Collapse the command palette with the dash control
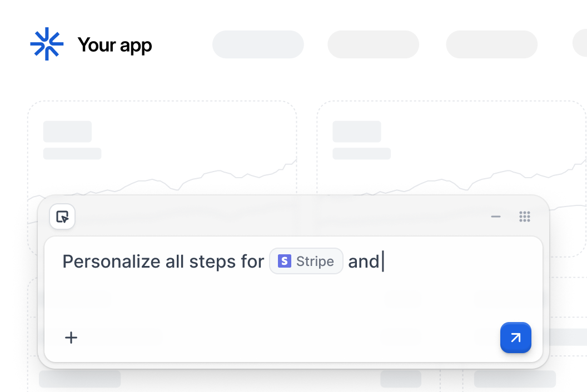This screenshot has width=587, height=392. tap(495, 217)
